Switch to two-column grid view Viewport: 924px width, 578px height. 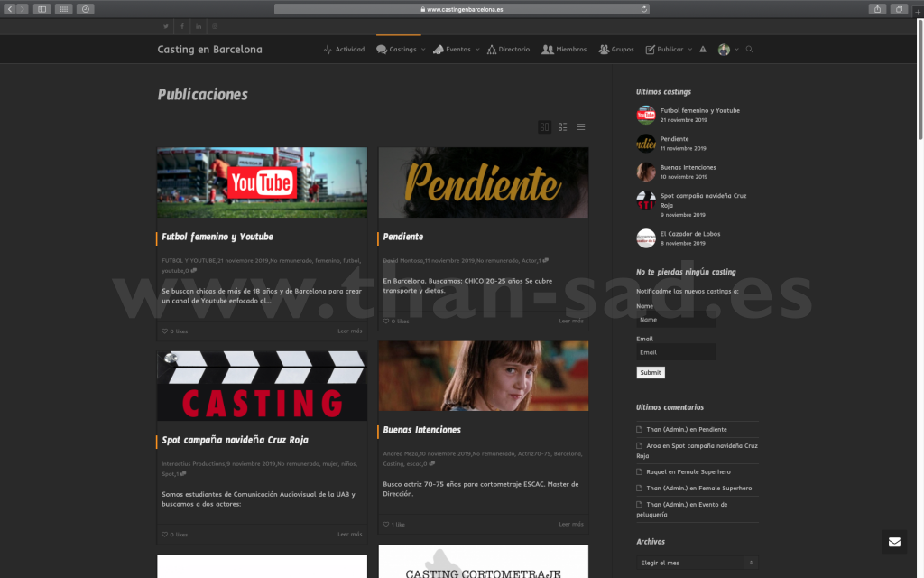point(544,126)
